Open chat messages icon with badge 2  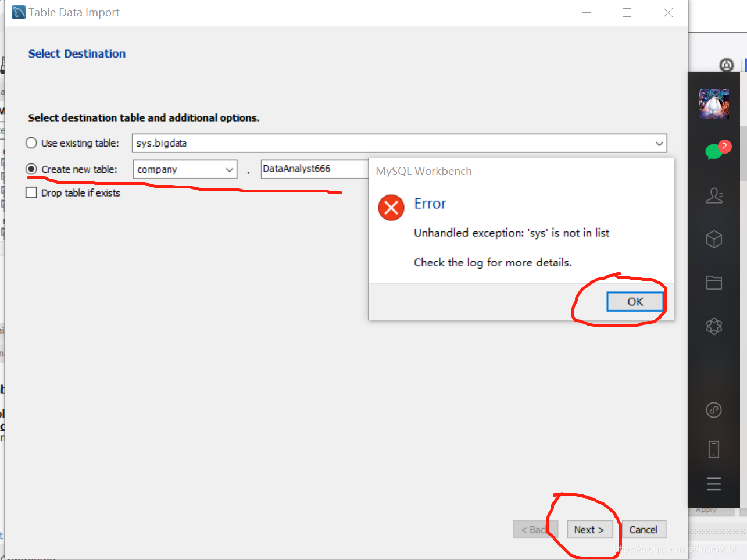714,151
